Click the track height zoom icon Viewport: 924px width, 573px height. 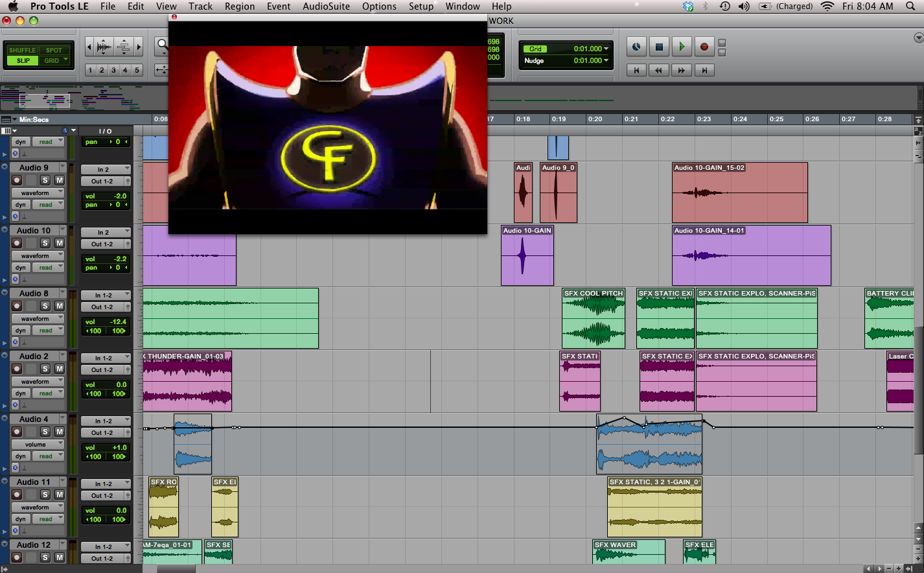tap(124, 47)
